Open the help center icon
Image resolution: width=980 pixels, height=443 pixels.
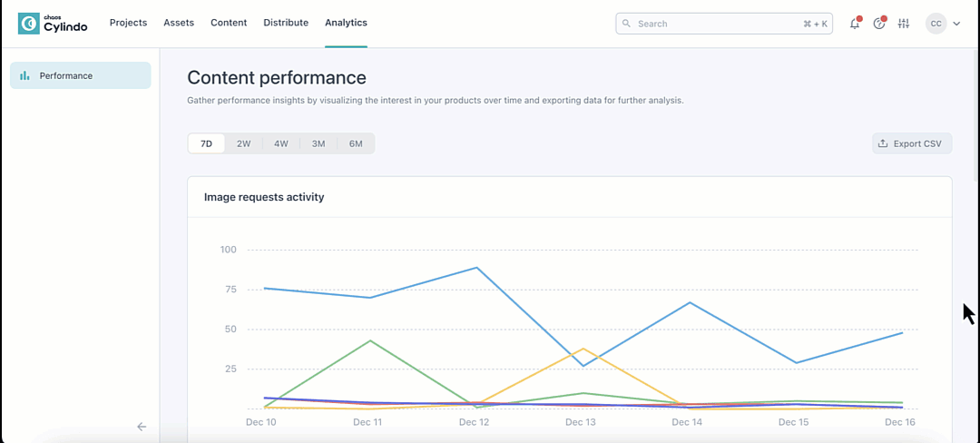879,24
